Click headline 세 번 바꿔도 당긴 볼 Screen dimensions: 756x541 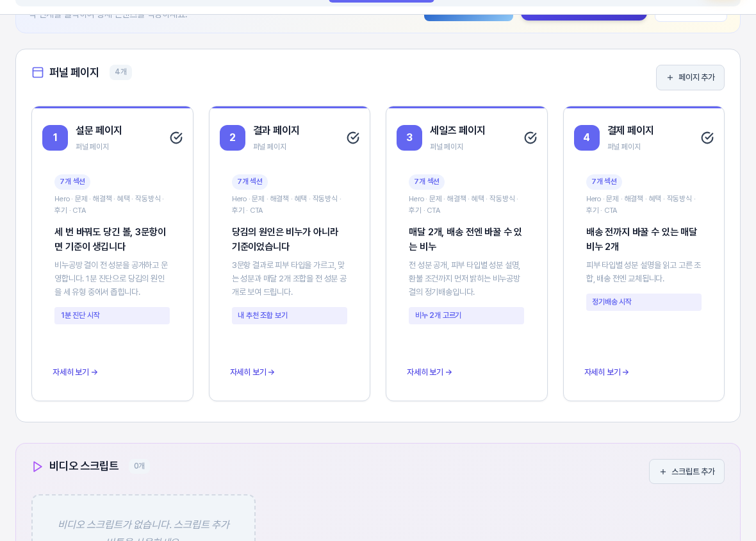click(x=110, y=239)
